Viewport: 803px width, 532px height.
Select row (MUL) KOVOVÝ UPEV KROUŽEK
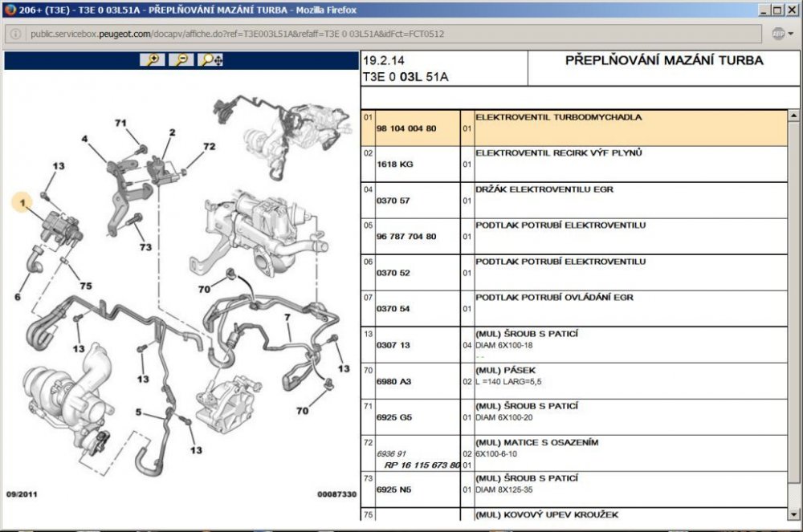[574, 514]
